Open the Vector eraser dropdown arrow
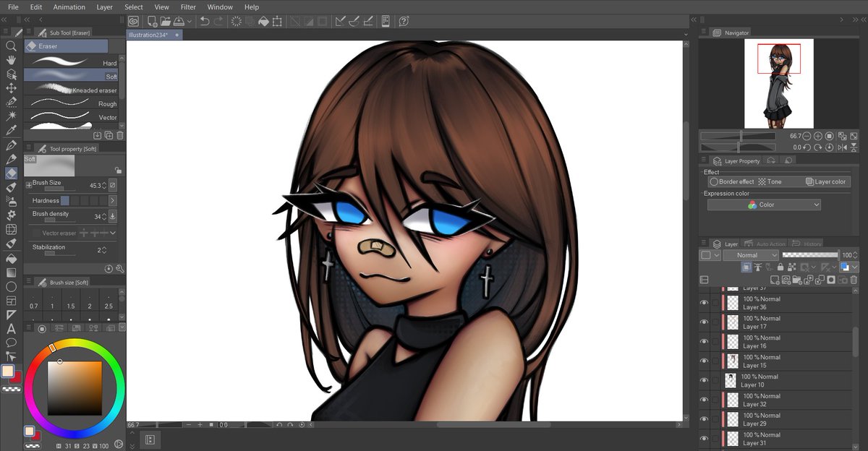The height and width of the screenshot is (451, 868). coord(113,233)
